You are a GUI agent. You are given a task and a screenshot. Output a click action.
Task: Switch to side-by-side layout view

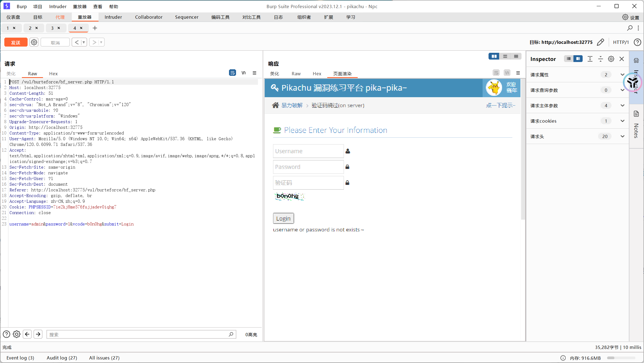tap(494, 56)
